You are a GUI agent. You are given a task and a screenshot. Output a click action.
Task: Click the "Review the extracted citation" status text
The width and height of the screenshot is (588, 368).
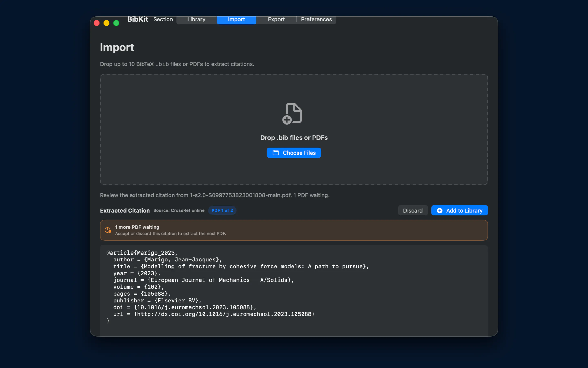point(215,195)
